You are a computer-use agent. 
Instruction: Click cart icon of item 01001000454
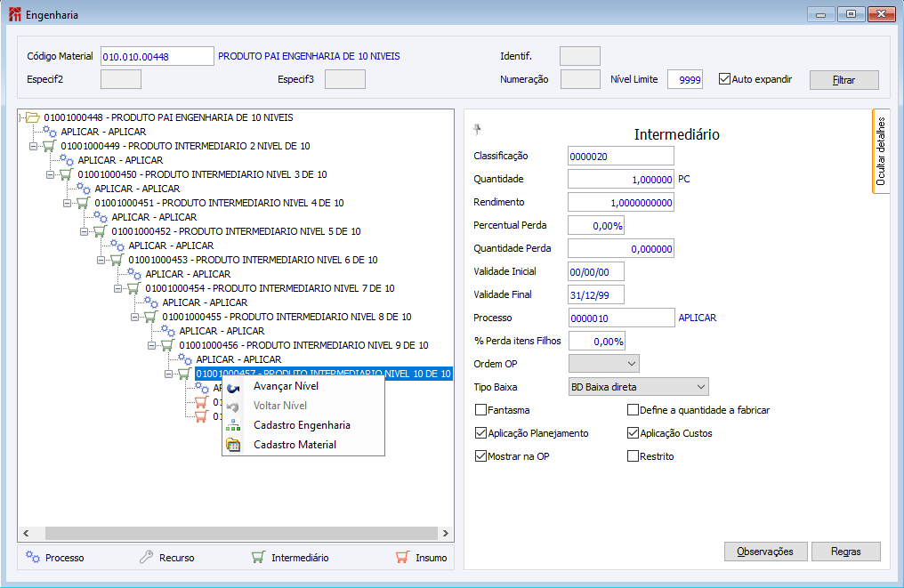point(133,288)
